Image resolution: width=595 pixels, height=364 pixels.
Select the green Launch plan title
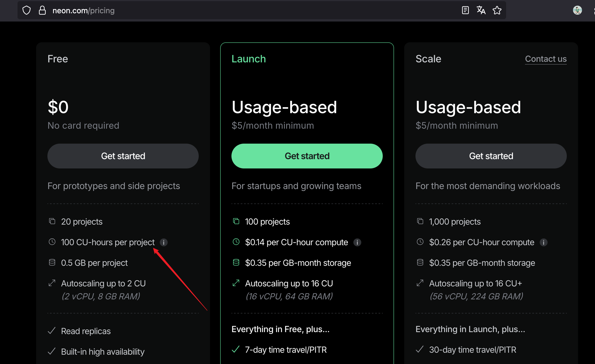pos(249,59)
